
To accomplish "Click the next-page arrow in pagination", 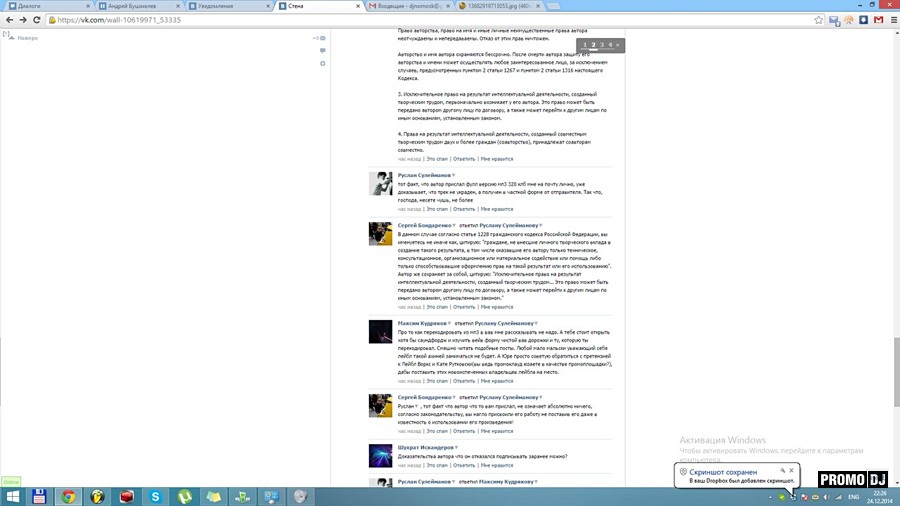I will 618,45.
